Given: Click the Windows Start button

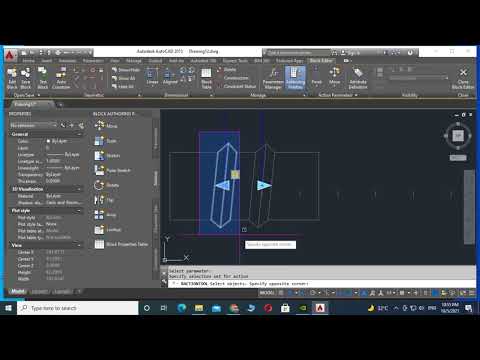Looking at the screenshot, I should tap(8, 308).
